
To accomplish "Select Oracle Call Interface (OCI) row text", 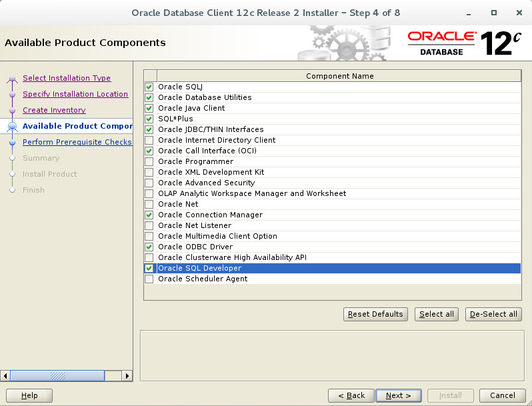I will (207, 151).
